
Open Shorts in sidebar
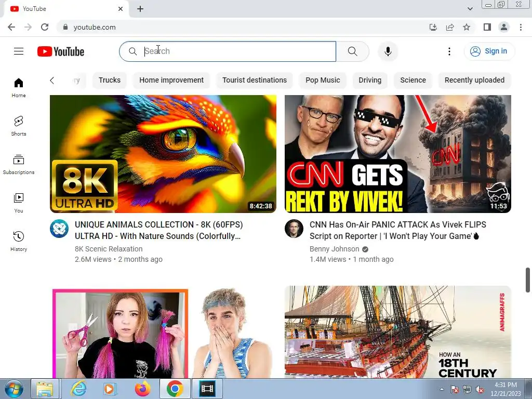(19, 126)
